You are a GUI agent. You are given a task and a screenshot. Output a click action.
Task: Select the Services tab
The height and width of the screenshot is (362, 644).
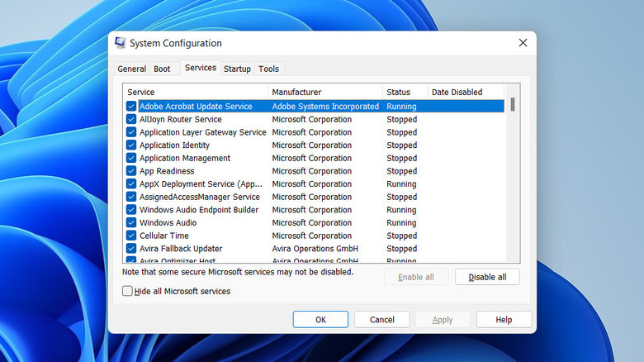(x=201, y=68)
